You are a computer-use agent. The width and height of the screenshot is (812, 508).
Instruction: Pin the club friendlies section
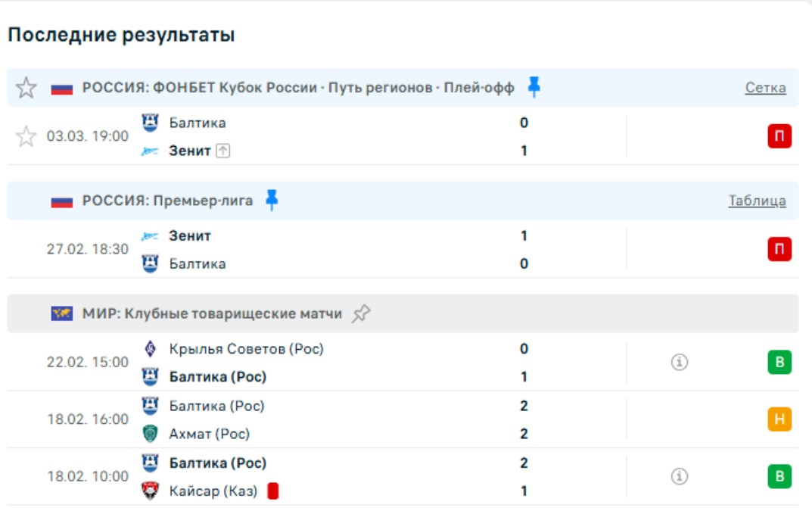click(361, 313)
